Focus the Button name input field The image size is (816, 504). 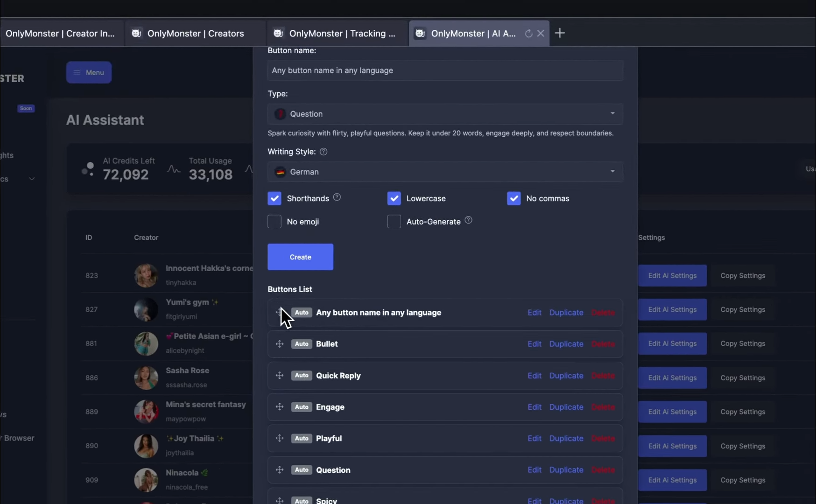(x=445, y=70)
